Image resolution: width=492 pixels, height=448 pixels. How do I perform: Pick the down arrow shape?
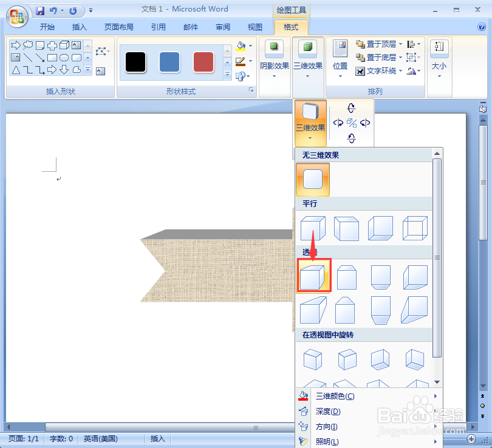click(x=64, y=70)
